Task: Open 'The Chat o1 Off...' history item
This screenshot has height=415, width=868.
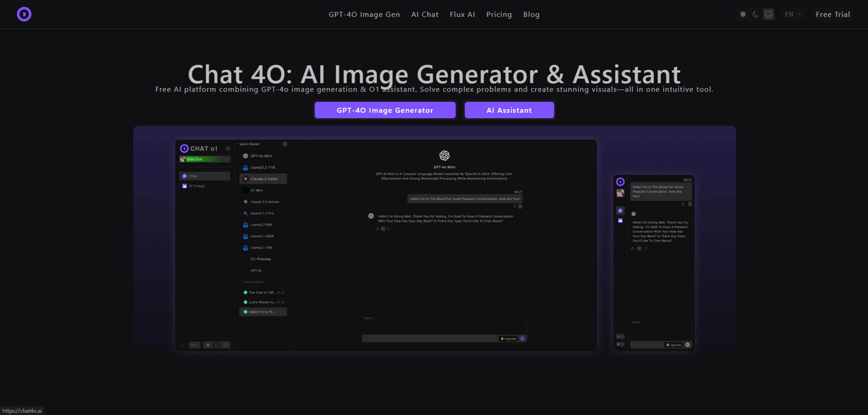Action: coord(263,293)
